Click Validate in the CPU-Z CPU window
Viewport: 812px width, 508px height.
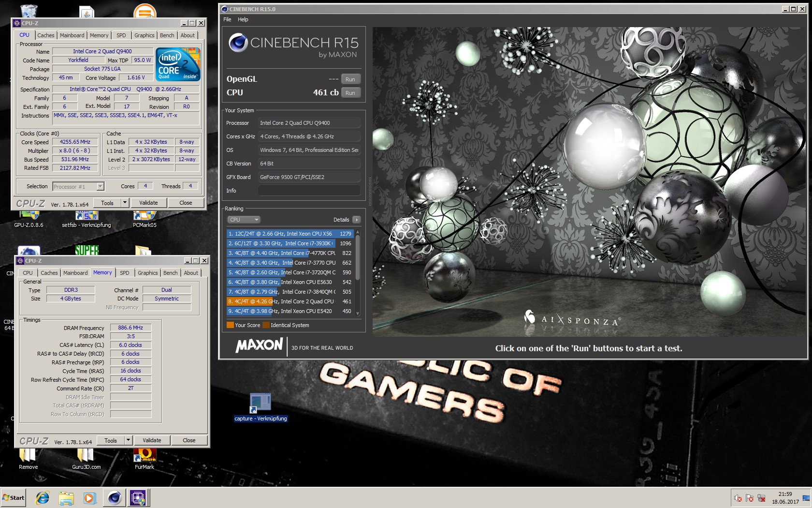tap(148, 203)
